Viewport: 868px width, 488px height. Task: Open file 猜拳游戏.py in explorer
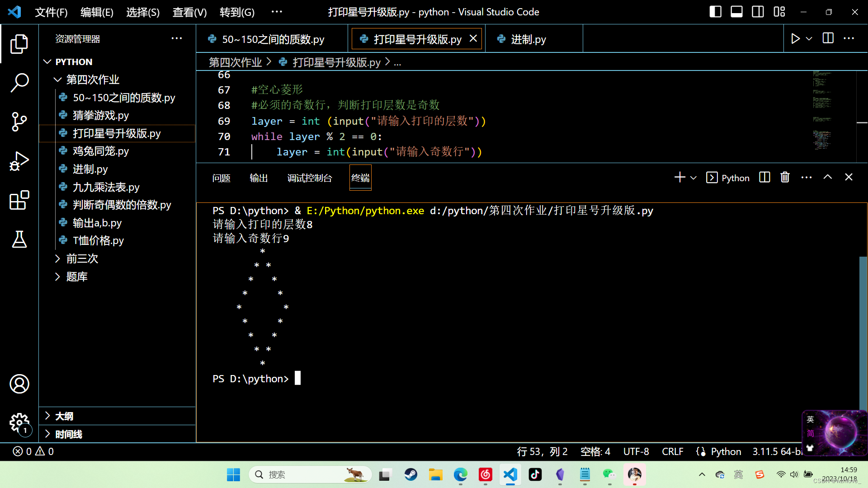118,115
